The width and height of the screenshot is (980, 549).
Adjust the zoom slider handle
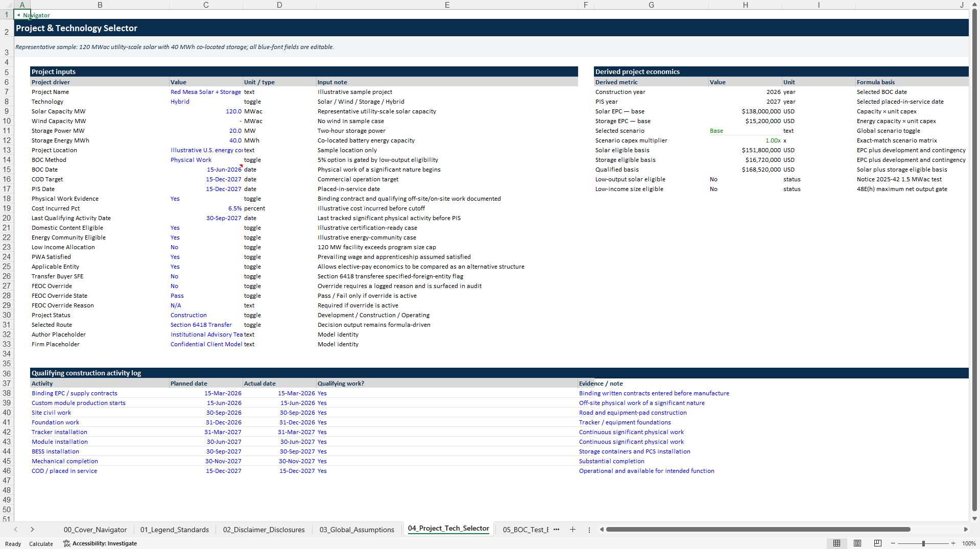click(x=923, y=543)
